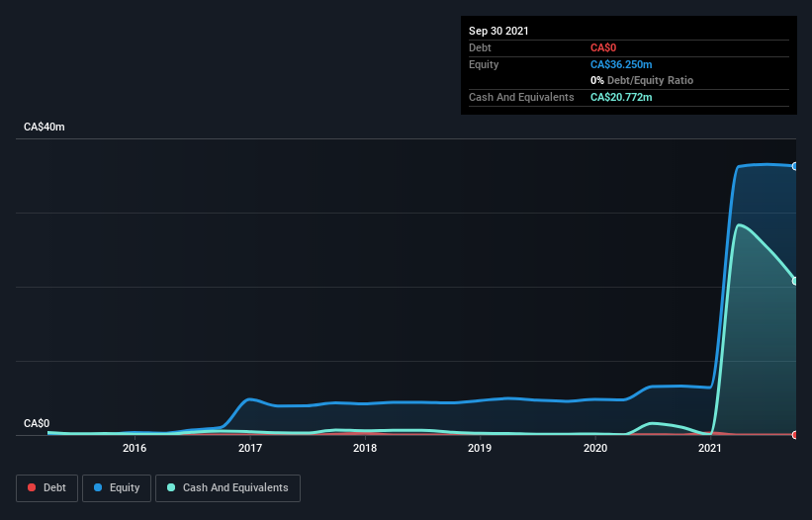Toggle the Debt series legend button
This screenshot has width=812, height=520.
coord(46,488)
